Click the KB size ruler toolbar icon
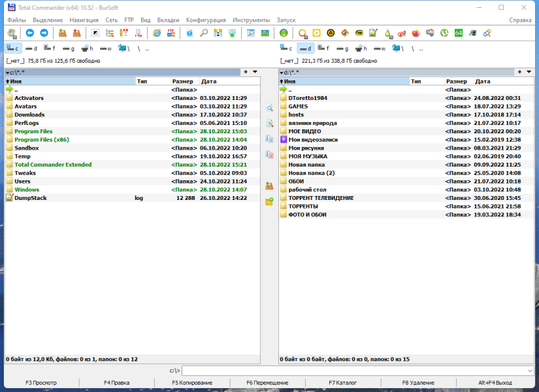539x392 pixels. (123, 33)
